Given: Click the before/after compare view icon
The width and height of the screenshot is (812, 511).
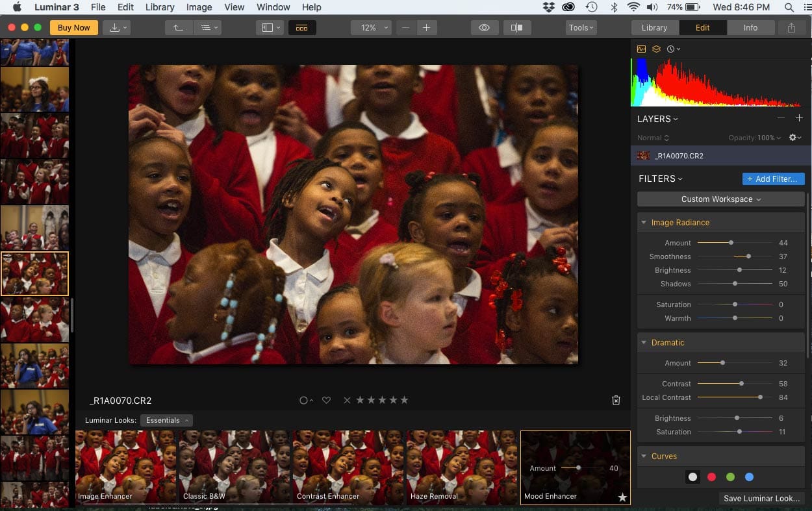Looking at the screenshot, I should pos(516,28).
